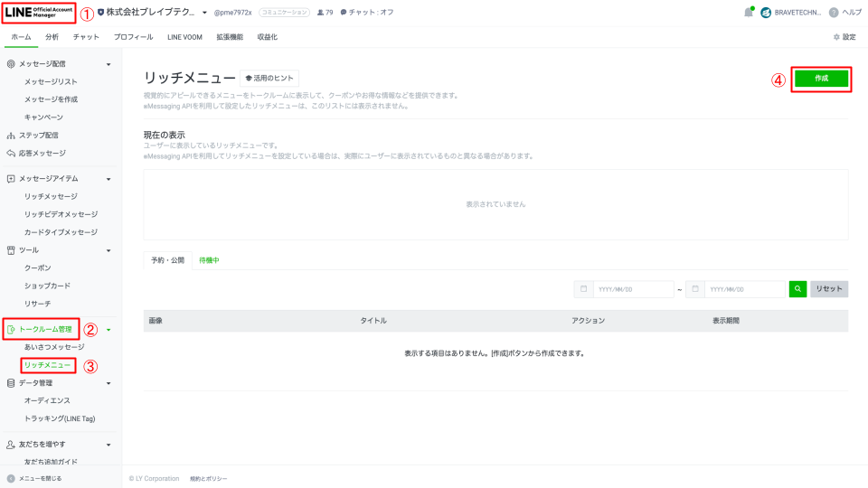The height and width of the screenshot is (488, 868).
Task: Open the 拡張機能 tab
Action: pyautogui.click(x=230, y=37)
